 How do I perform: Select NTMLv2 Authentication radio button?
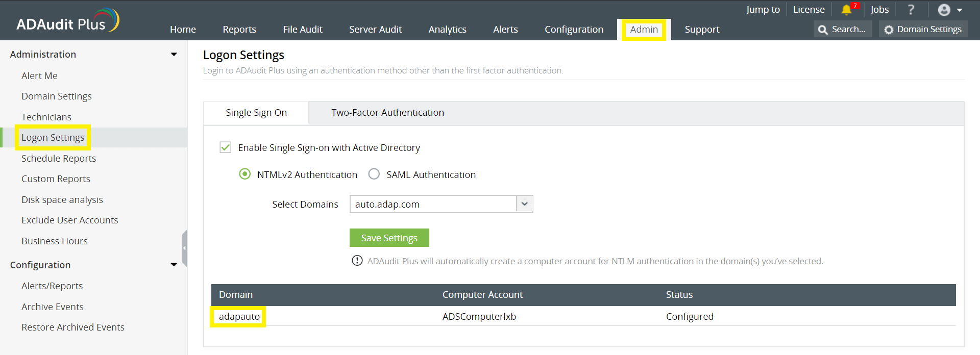click(245, 174)
